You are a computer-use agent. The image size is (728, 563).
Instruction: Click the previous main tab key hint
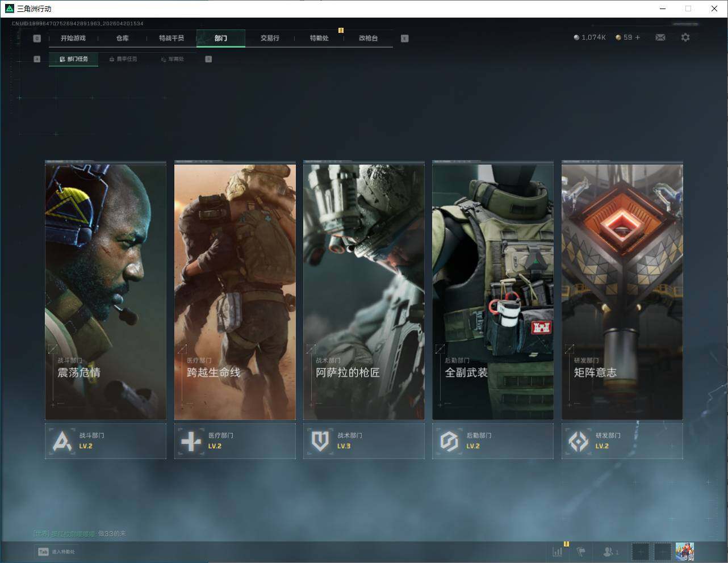[x=37, y=38]
